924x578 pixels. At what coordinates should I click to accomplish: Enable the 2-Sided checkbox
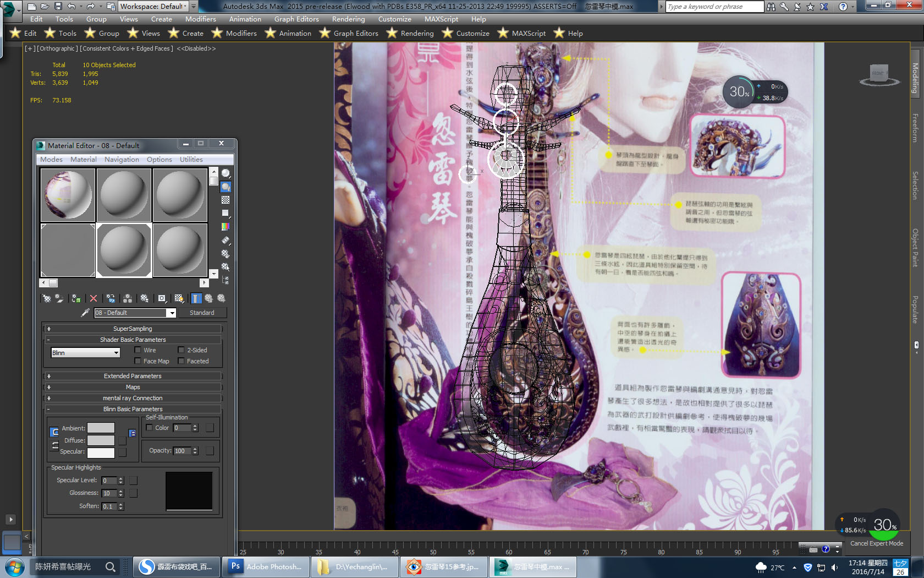tap(181, 350)
